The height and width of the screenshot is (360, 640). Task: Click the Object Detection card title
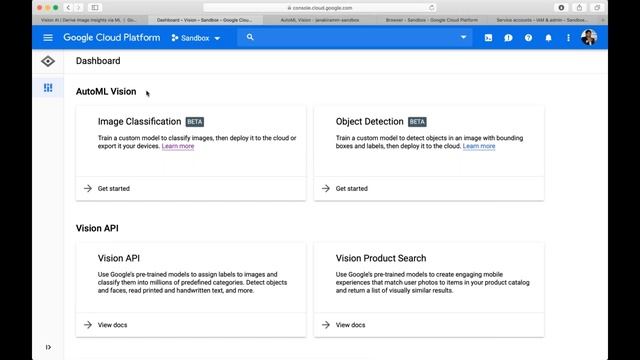point(369,122)
